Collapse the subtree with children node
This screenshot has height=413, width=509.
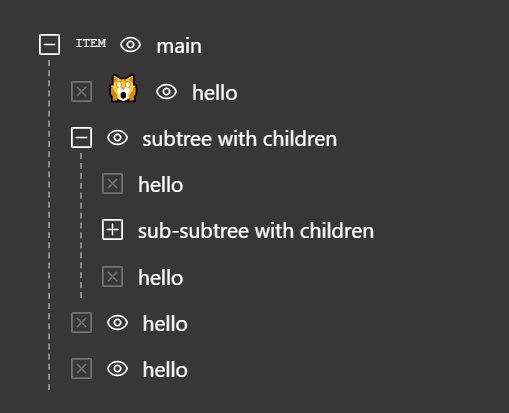pyautogui.click(x=81, y=137)
